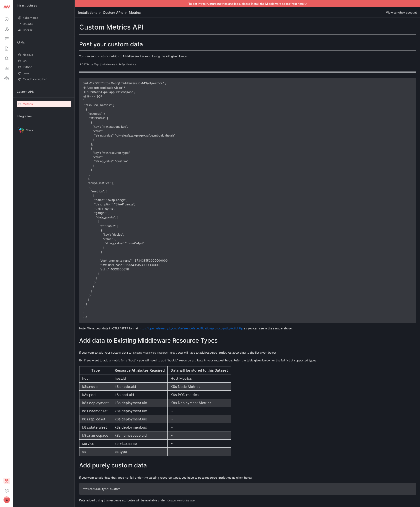
Task: Open the Infrastructure cubes icon in rail
Action: click(7, 29)
